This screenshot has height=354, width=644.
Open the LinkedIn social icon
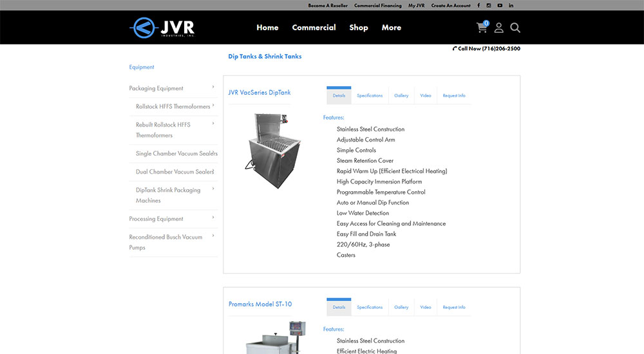point(511,5)
